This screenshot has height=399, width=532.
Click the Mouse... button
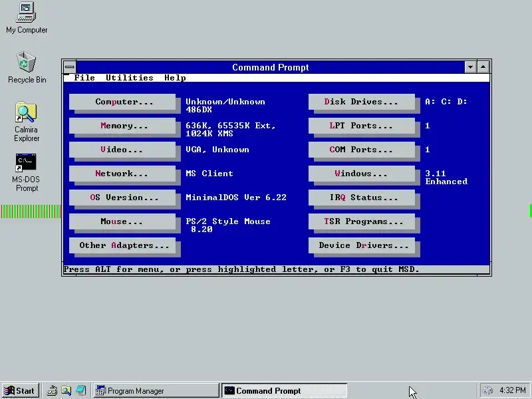[x=123, y=221]
